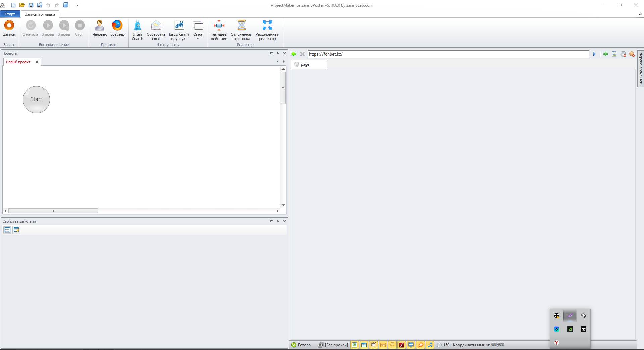The height and width of the screenshot is (350, 644).
Task: Close the Новый проект tab
Action: (x=37, y=62)
